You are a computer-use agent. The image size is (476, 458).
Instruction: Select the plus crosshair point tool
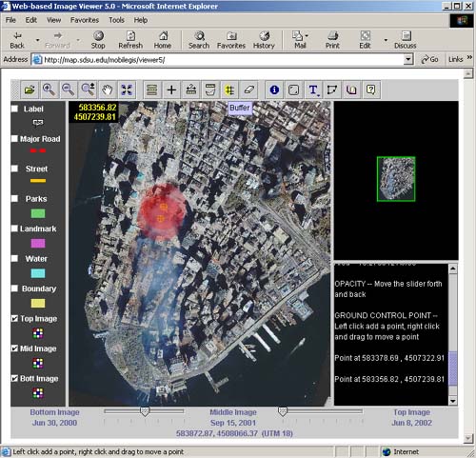coord(171,90)
